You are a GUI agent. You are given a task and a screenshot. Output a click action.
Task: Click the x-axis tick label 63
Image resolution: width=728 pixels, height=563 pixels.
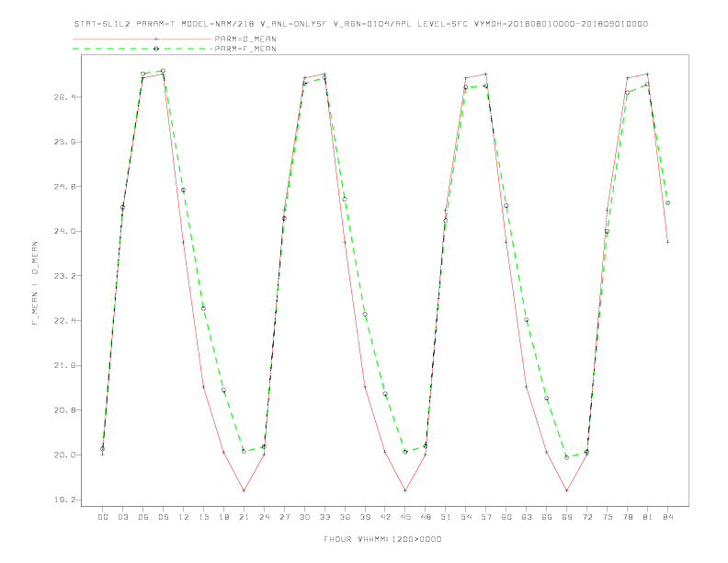527,517
